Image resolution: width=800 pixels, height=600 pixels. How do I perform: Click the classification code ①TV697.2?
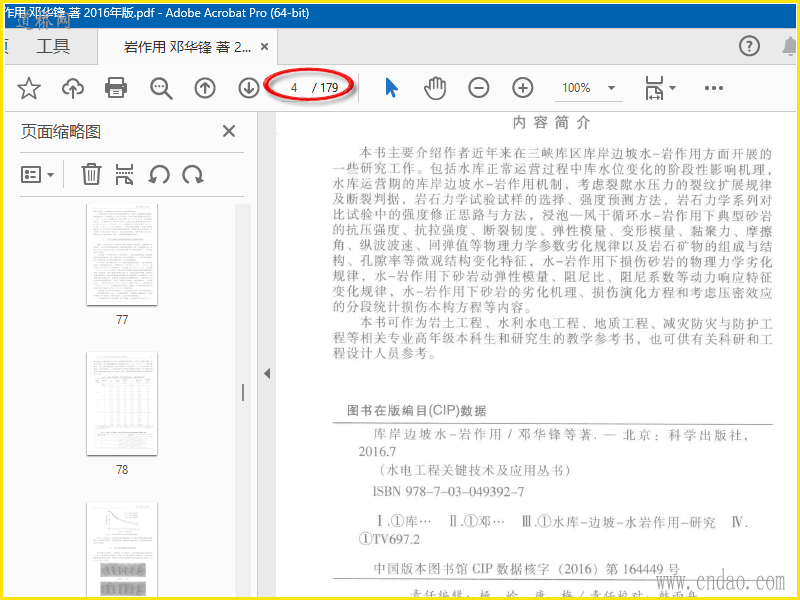389,539
